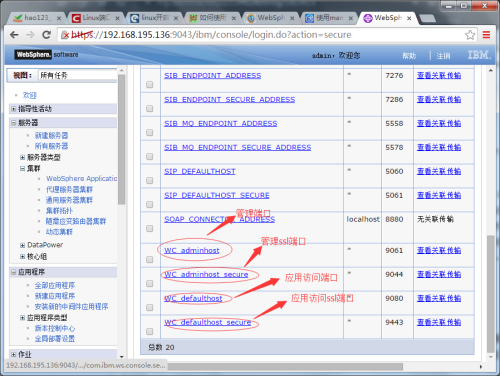The width and height of the screenshot is (500, 376).
Task: Open the 视图 所有任务 dropdown
Action: pyautogui.click(x=78, y=75)
